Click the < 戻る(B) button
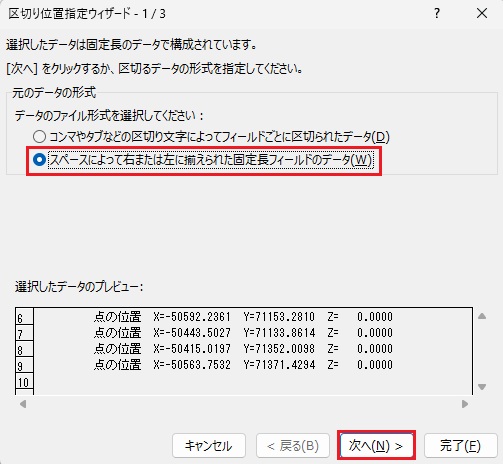Viewport: 503px width, 464px height. (293, 445)
